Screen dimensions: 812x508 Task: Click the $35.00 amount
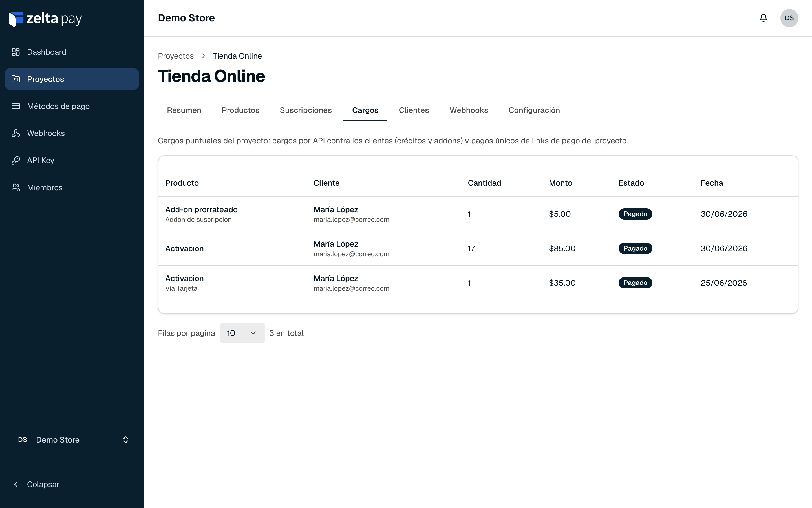[x=562, y=283]
